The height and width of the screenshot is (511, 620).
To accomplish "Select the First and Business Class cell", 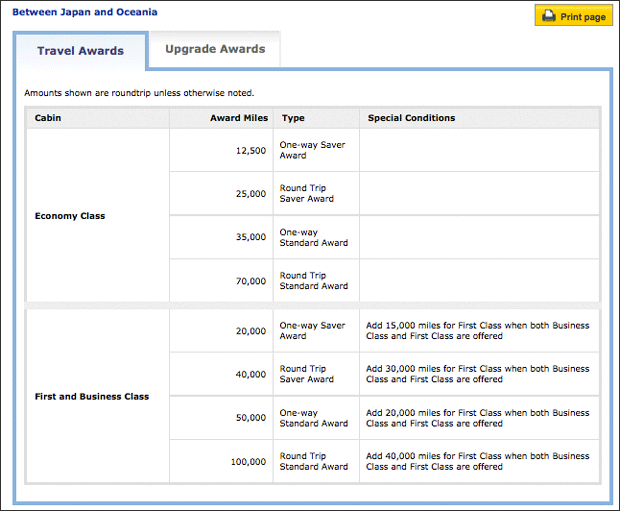I will click(98, 396).
